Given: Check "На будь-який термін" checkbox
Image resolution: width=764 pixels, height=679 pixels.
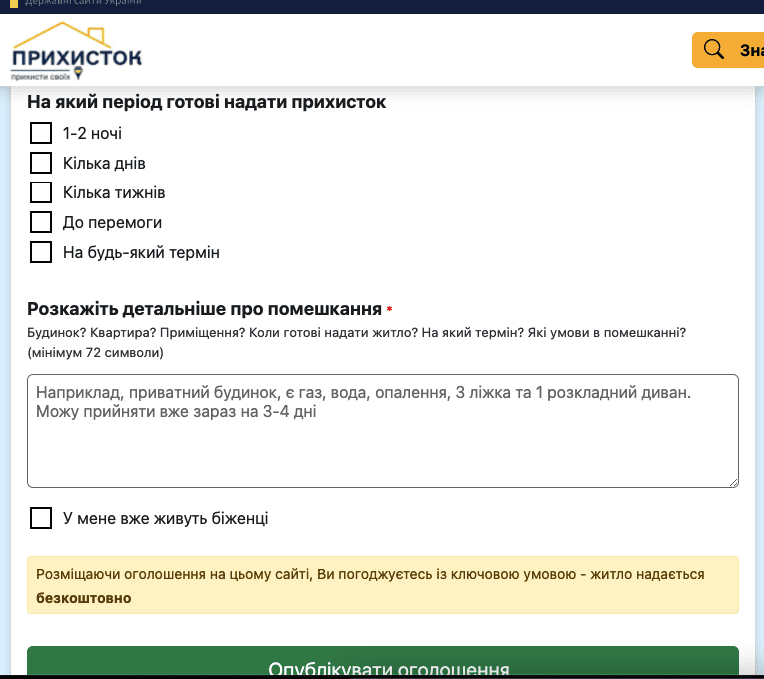Looking at the screenshot, I should click(41, 252).
